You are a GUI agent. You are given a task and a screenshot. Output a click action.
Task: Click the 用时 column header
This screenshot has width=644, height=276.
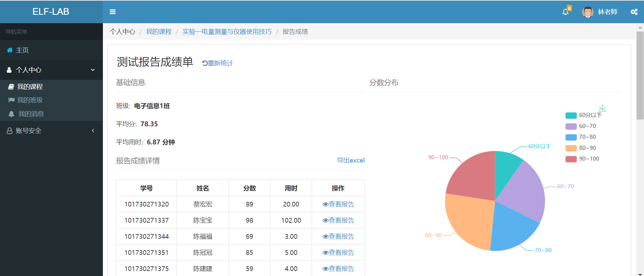[x=291, y=188]
